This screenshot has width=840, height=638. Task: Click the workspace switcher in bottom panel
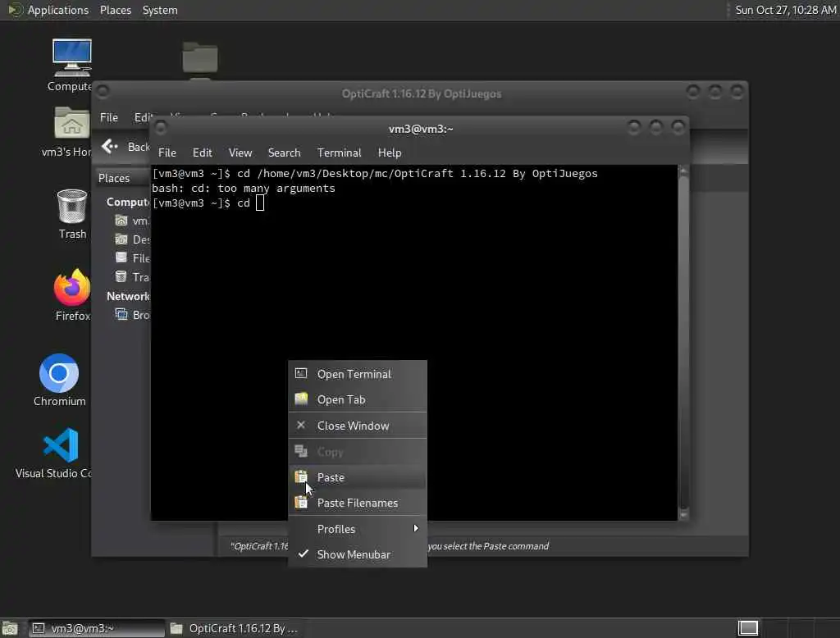pyautogui.click(x=748, y=628)
